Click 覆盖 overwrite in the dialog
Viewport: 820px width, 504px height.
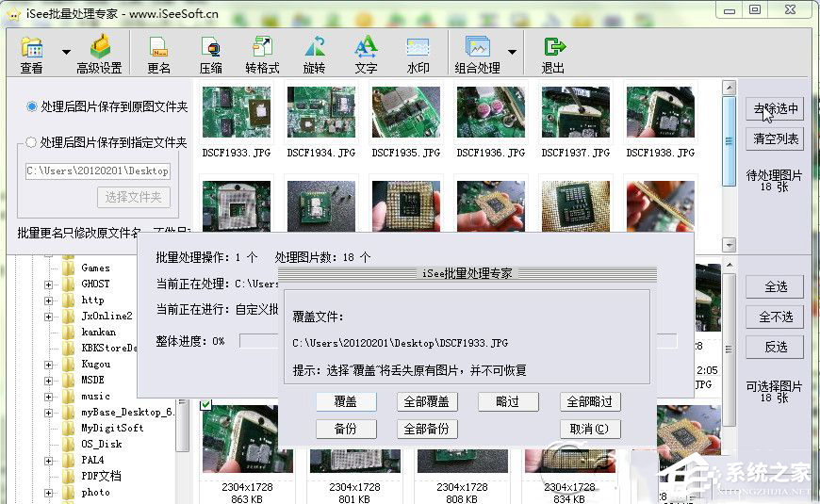pos(346,401)
